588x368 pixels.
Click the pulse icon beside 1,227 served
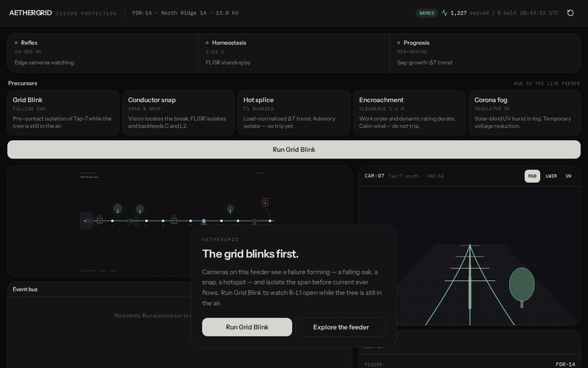coord(444,12)
